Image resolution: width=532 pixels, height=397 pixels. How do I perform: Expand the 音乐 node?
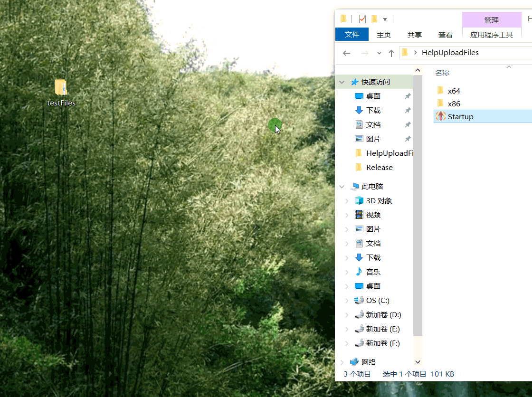tap(346, 272)
